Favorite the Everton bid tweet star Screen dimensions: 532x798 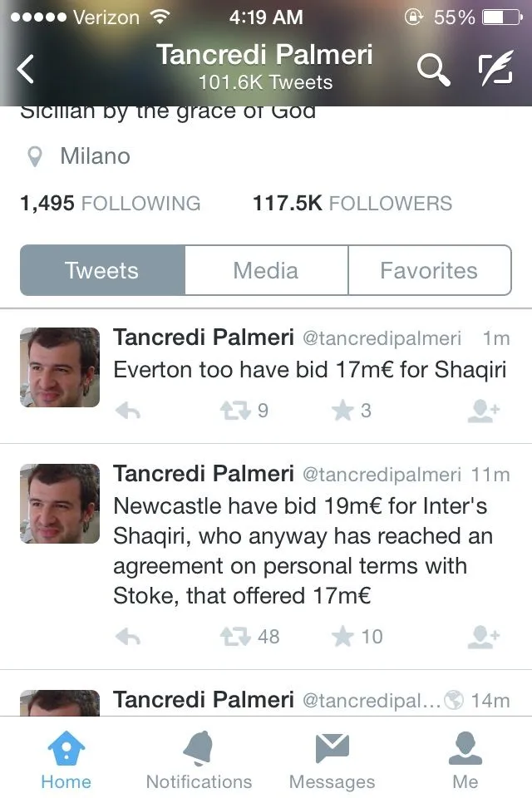pos(343,411)
